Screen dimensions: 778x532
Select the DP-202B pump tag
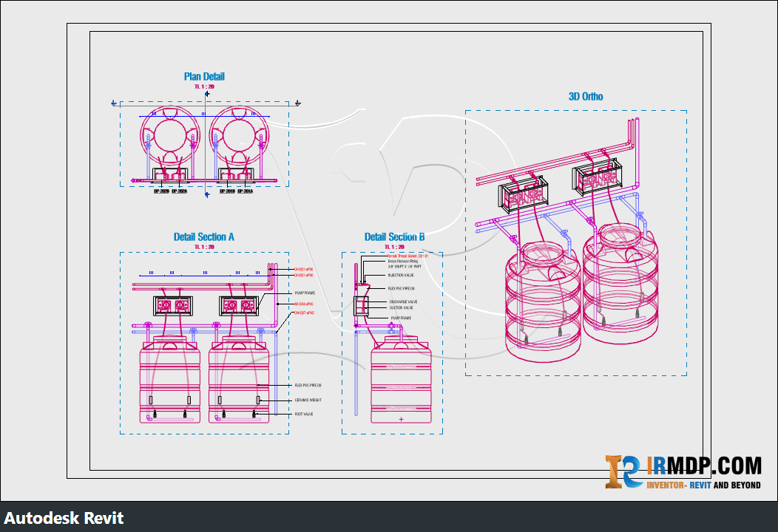(161, 191)
